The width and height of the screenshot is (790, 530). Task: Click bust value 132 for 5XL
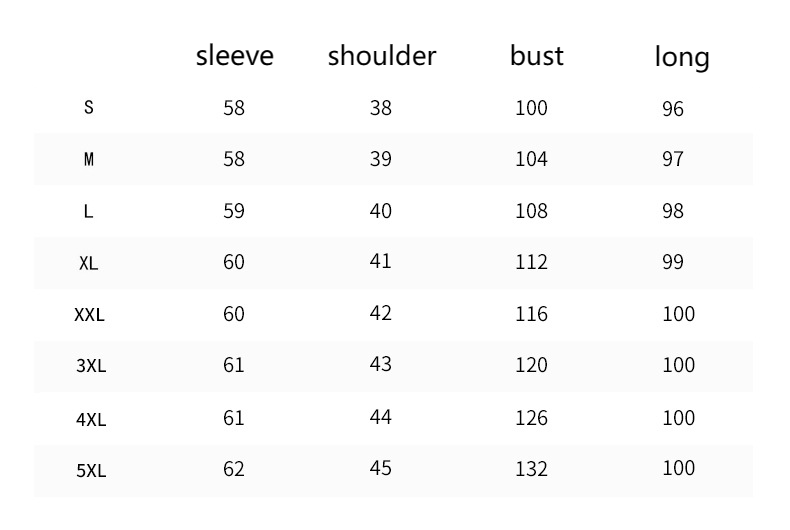pos(531,468)
